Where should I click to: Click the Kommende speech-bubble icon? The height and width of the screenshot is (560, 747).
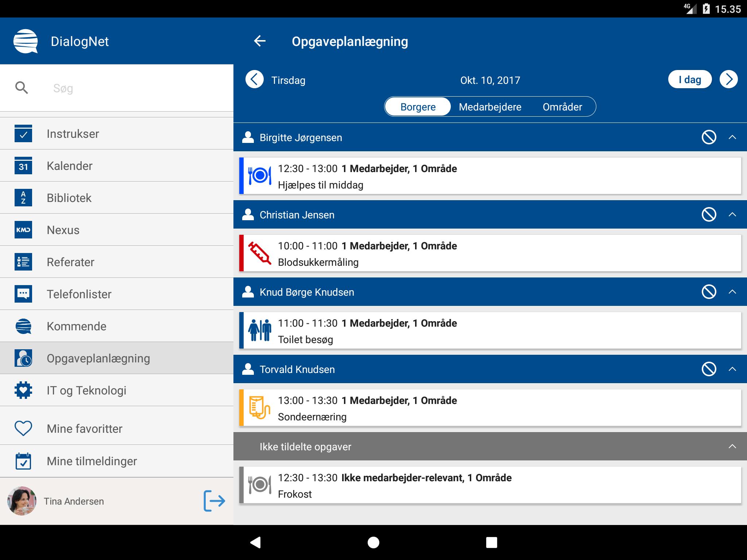click(x=23, y=326)
